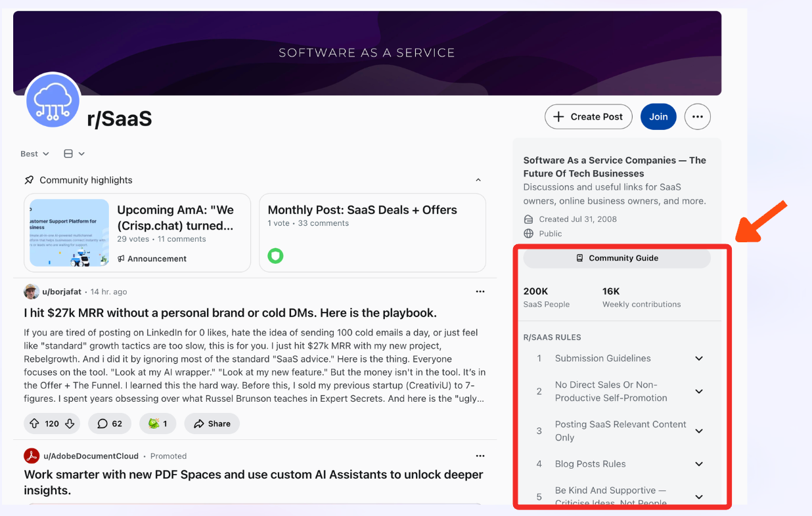812x516 pixels.
Task: Join the r/SaaS community
Action: (x=658, y=117)
